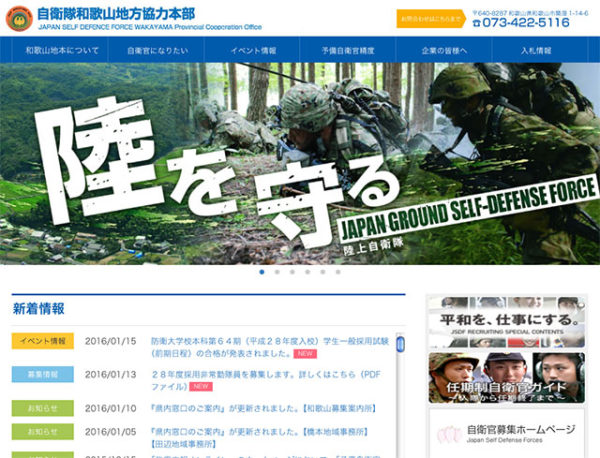Select the sixth slideshow indicator dot
600x458 pixels.
(338, 272)
